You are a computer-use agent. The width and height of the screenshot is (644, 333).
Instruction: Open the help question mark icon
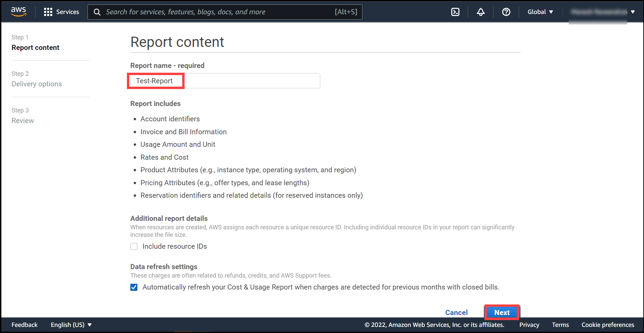point(506,12)
